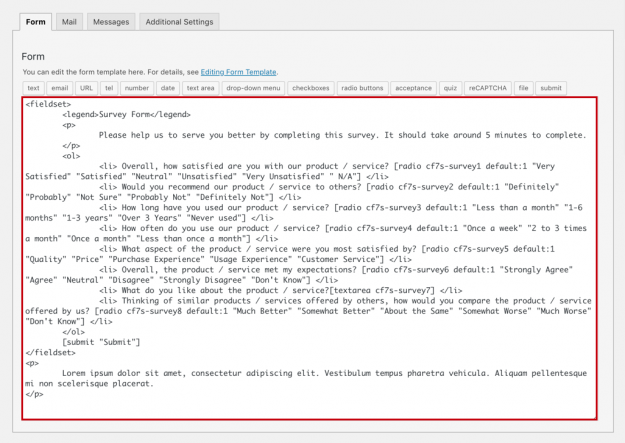Open the Editing Form Template link
This screenshot has height=443, width=625.
[238, 72]
